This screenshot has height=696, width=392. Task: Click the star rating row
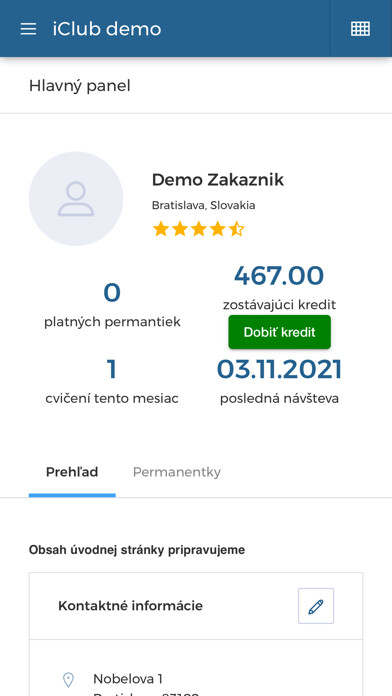(x=198, y=229)
